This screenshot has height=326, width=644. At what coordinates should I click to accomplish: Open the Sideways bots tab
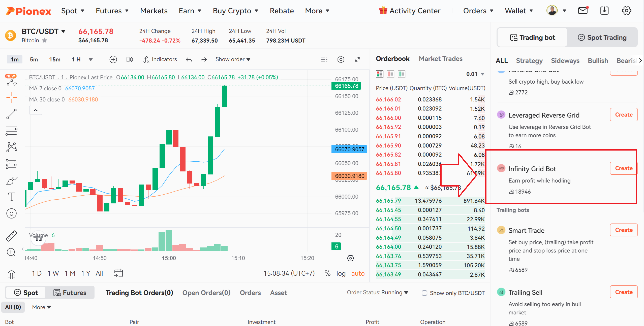point(565,61)
